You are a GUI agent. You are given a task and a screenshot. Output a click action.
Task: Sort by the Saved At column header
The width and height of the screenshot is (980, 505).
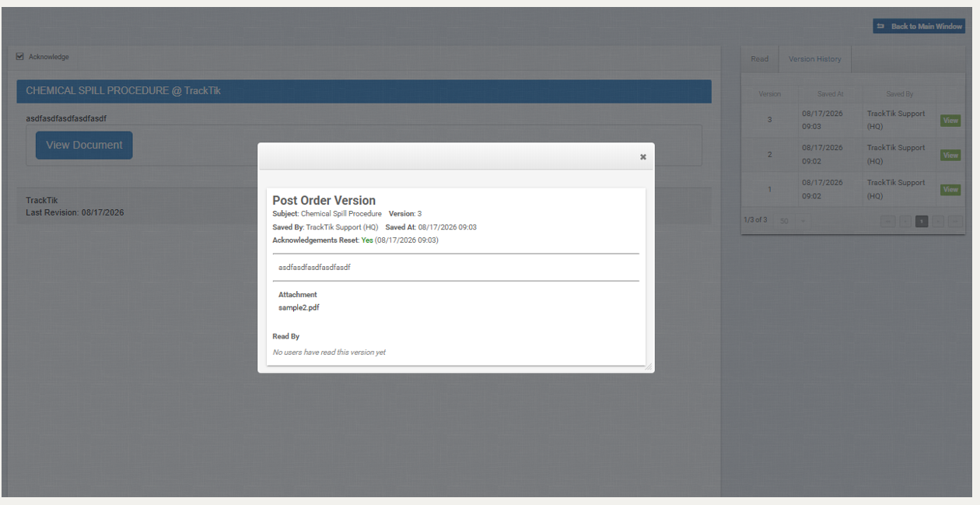click(x=830, y=94)
